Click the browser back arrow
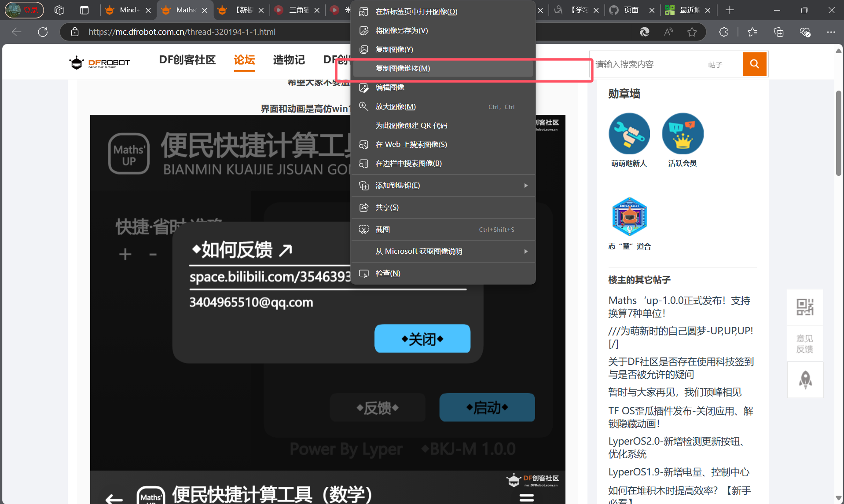 tap(17, 32)
